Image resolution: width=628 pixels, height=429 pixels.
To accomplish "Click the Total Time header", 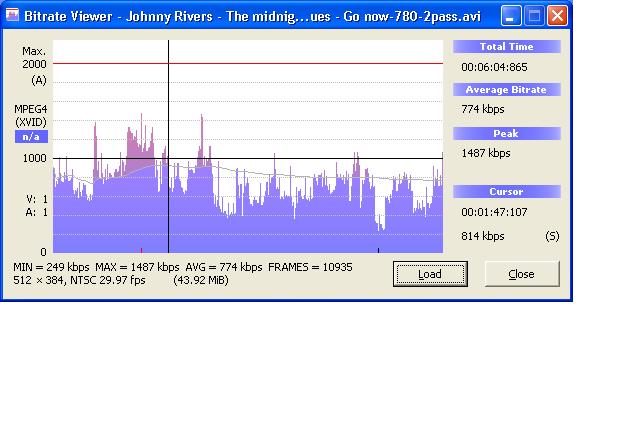I will 507,46.
